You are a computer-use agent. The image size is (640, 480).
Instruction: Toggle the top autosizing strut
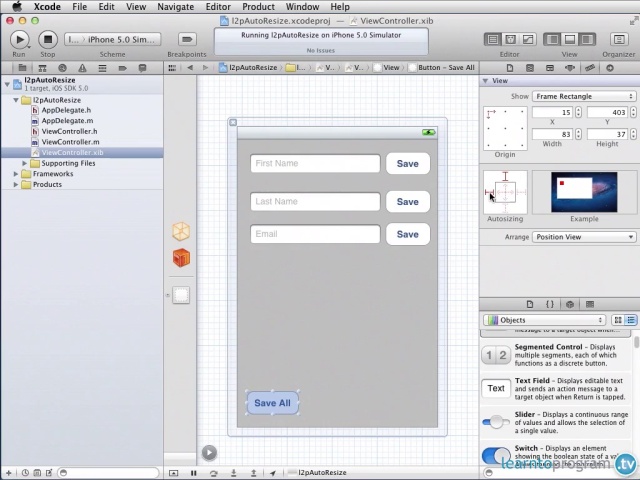pos(505,178)
